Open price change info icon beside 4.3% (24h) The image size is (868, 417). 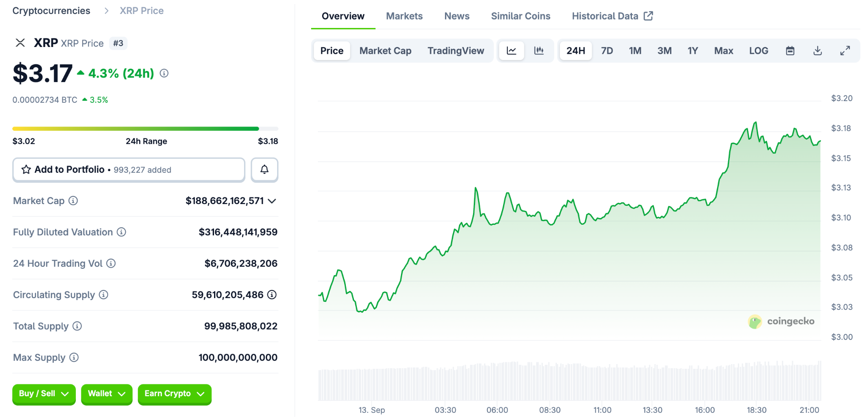[164, 73]
